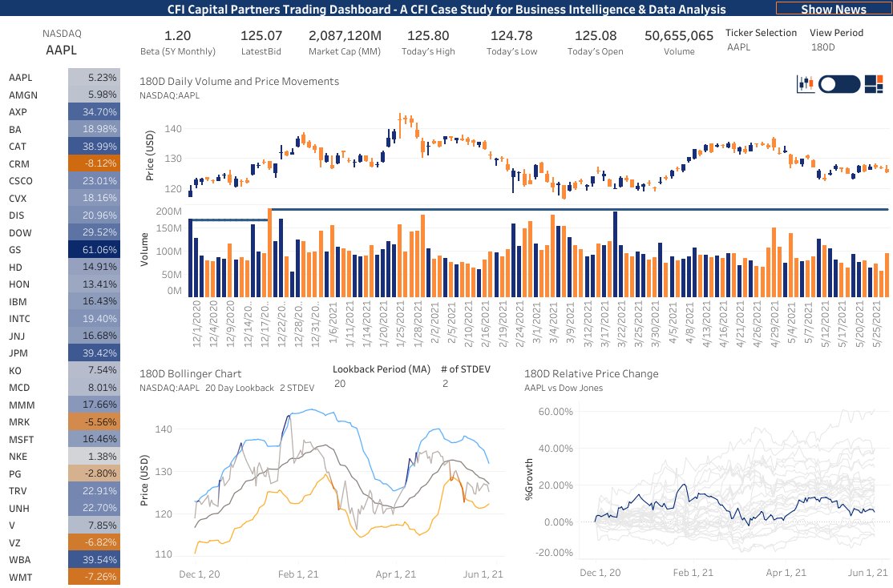Click Today's Low value 124.78
The width and height of the screenshot is (893, 588).
point(511,35)
